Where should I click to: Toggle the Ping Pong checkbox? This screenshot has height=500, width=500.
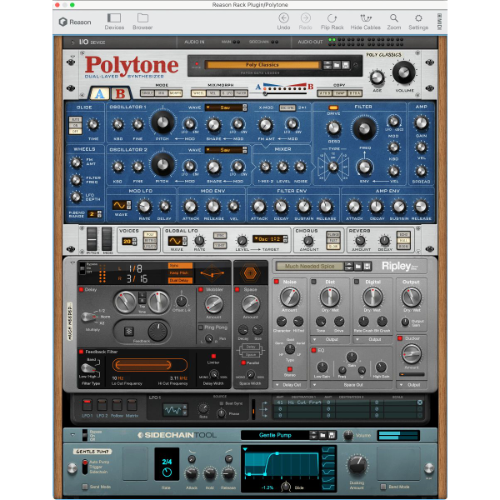point(201,327)
